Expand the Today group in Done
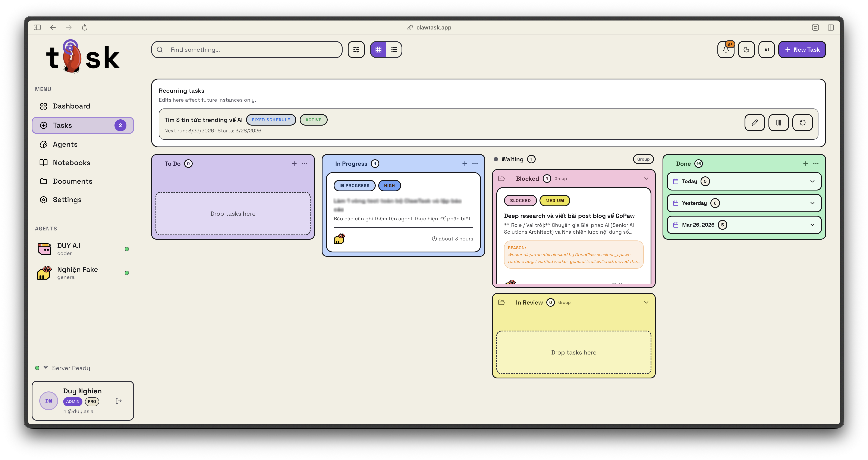Viewport: 868px width, 460px height. 812,181
